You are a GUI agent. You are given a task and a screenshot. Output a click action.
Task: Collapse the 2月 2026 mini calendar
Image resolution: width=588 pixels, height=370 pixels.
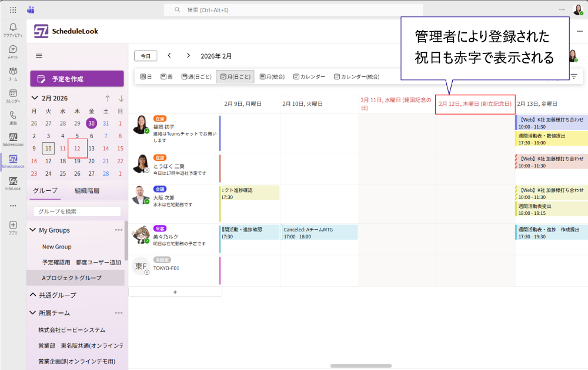(35, 98)
